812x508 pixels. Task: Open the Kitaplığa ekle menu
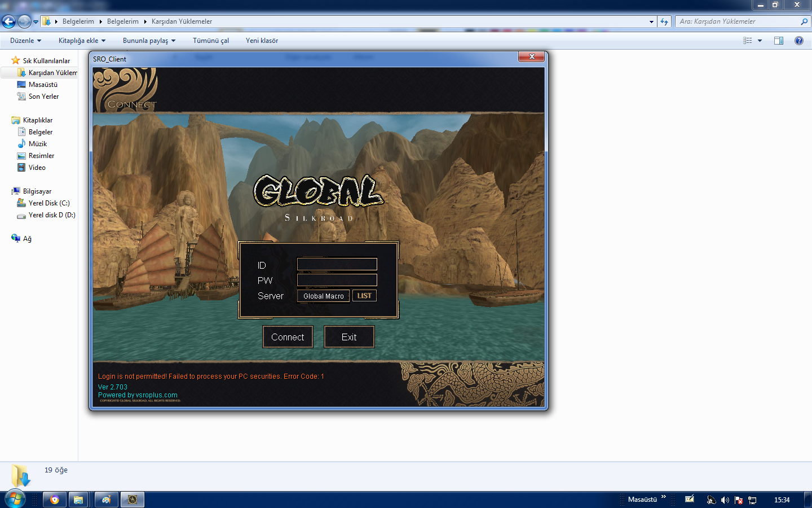pos(82,41)
